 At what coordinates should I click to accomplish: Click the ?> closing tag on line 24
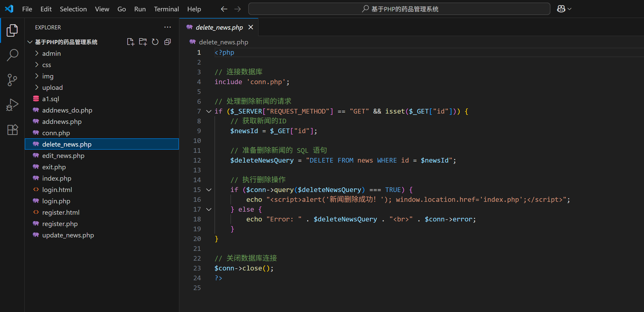(x=218, y=278)
